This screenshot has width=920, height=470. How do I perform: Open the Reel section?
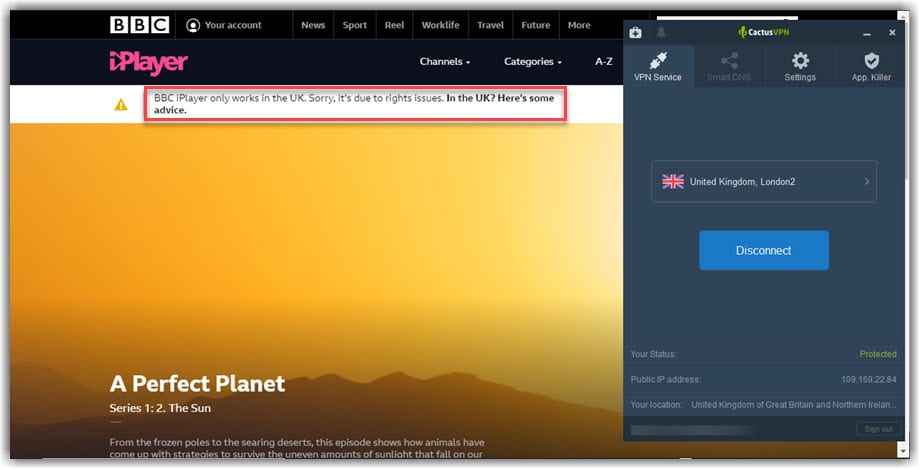tap(394, 25)
